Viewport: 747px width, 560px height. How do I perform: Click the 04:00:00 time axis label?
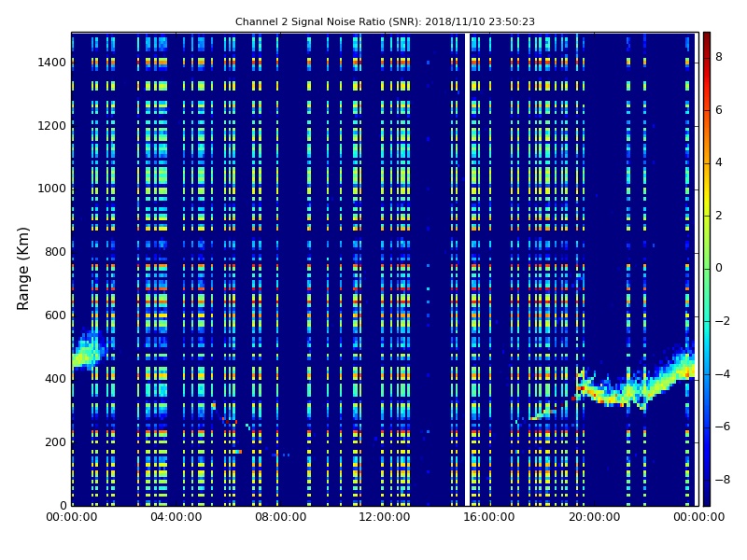pos(176,517)
